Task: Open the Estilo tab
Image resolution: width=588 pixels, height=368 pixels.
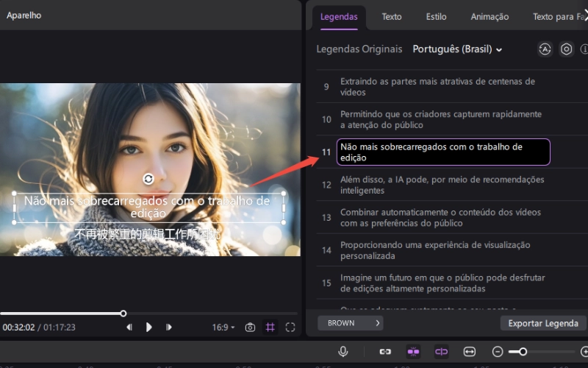Action: [436, 16]
